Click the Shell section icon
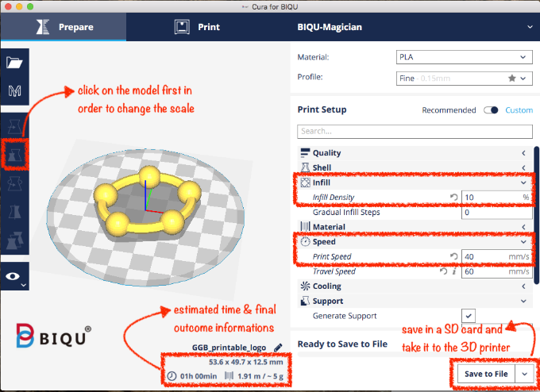 tap(305, 167)
